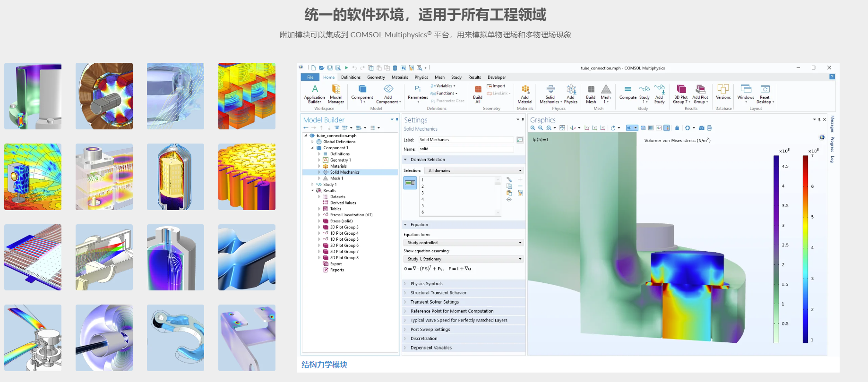Click the Open file quick-access icon

click(x=321, y=68)
